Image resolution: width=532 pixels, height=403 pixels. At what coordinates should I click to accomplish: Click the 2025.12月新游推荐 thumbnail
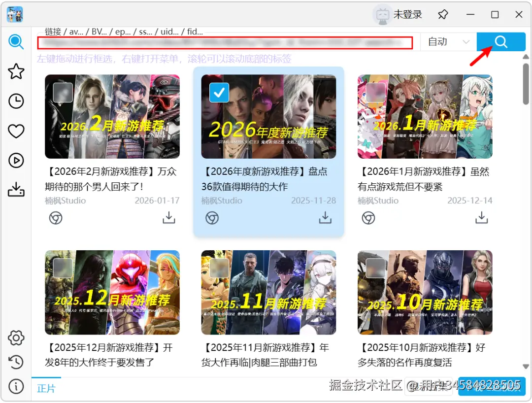[x=112, y=293]
